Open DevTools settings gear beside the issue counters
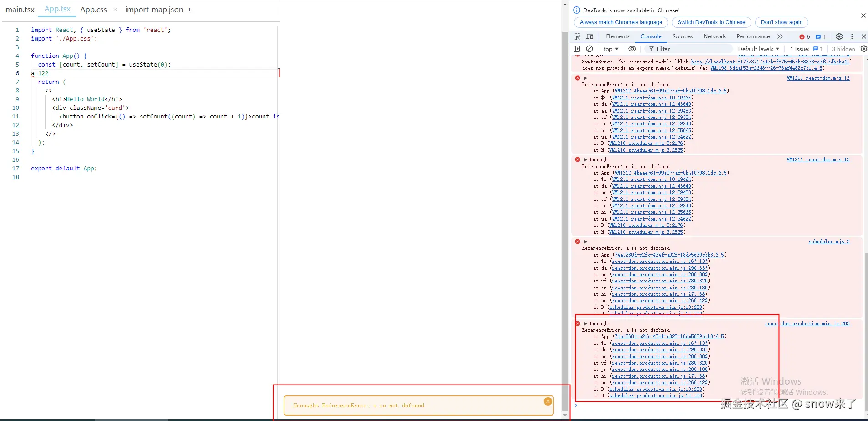868x421 pixels. pyautogui.click(x=839, y=36)
